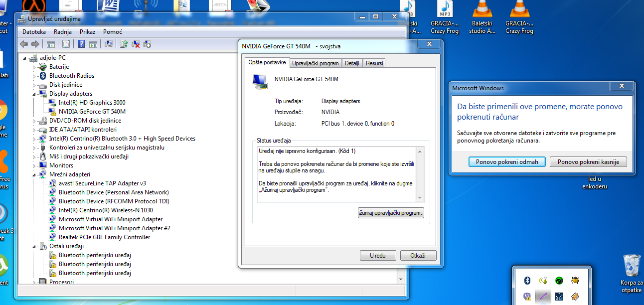
Task: Switch to the Detalji tab
Action: tap(352, 63)
